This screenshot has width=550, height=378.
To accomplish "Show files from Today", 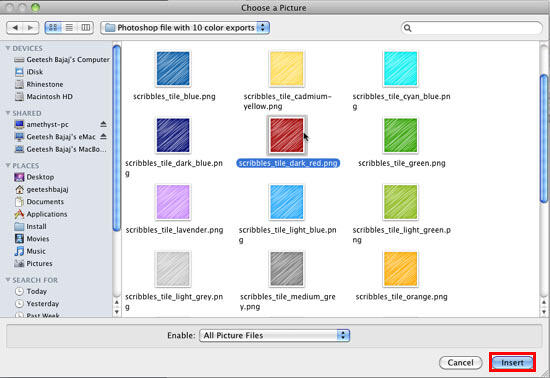I will click(31, 291).
